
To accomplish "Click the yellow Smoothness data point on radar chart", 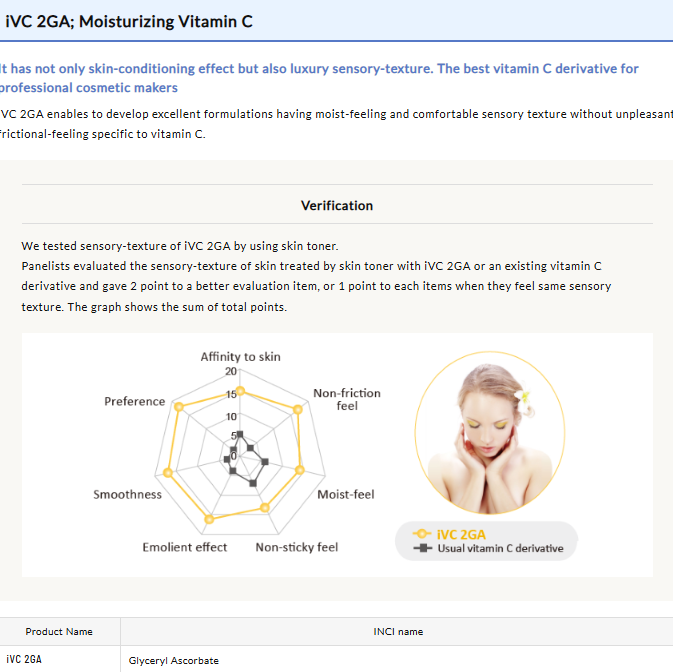I will pos(169,472).
